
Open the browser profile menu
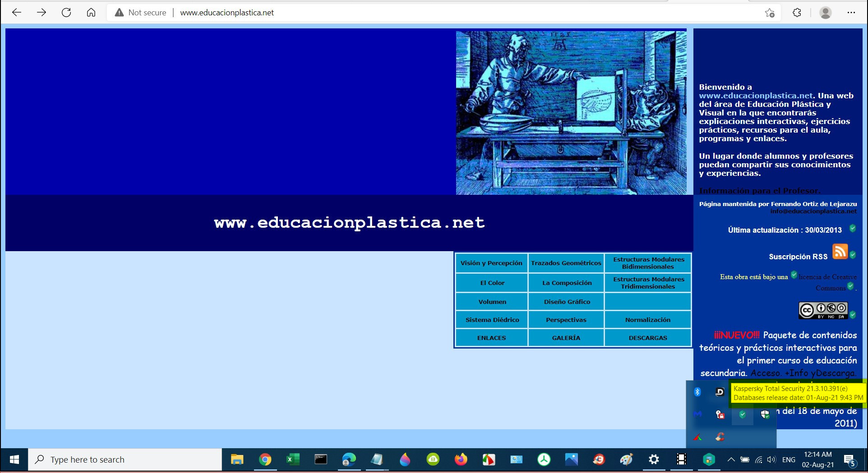point(826,13)
